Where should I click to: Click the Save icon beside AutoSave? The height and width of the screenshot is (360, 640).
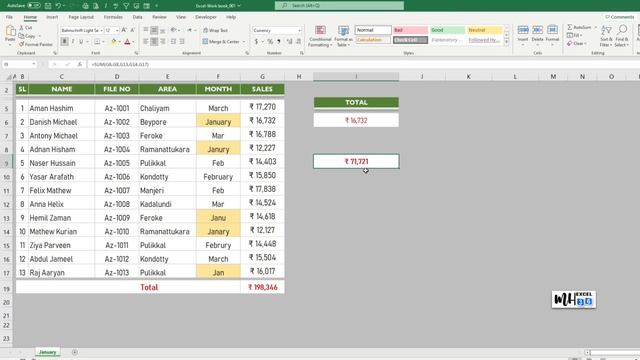tap(48, 6)
